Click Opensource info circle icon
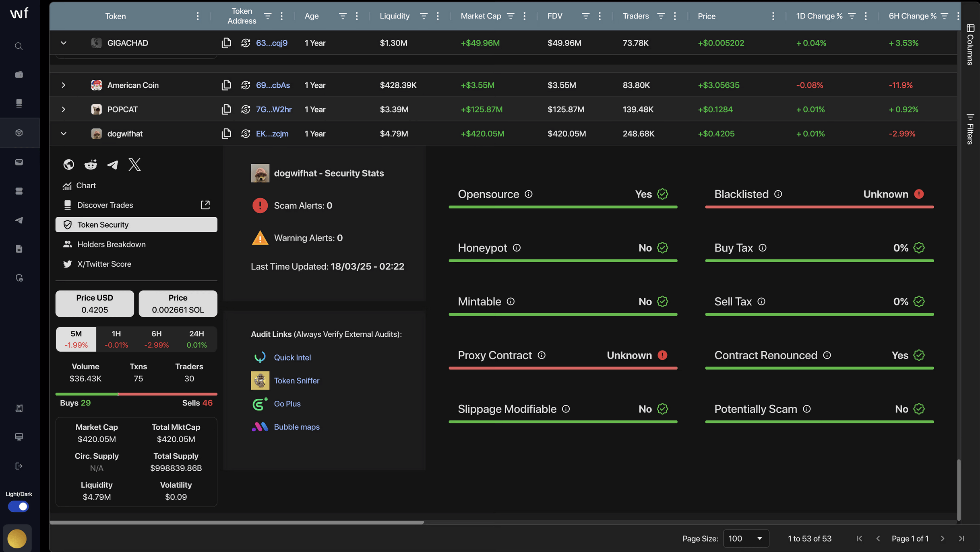Image resolution: width=980 pixels, height=552 pixels. pyautogui.click(x=529, y=194)
